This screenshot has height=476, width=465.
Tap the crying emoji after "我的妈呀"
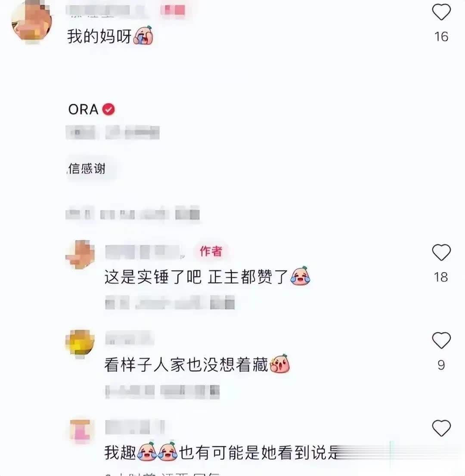[x=143, y=36]
